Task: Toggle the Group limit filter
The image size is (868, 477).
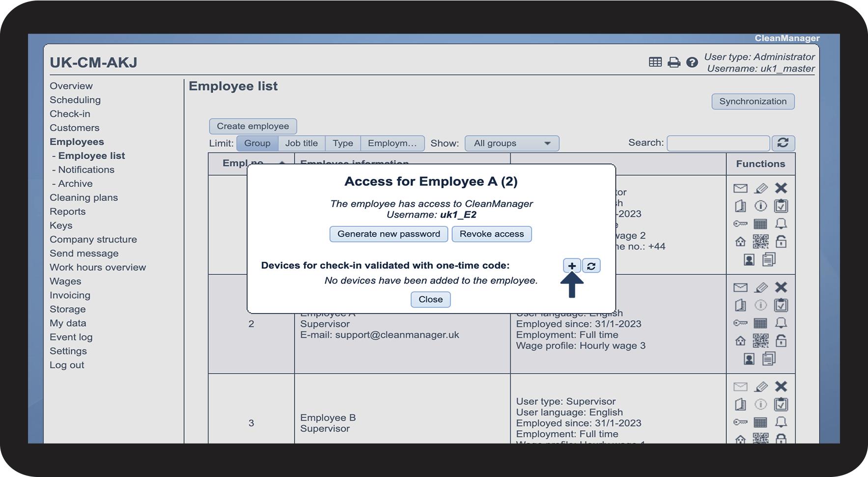Action: (257, 143)
